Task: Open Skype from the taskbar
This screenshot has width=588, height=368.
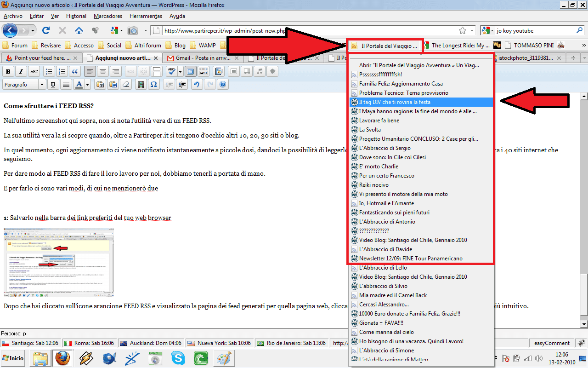Action: click(x=178, y=357)
